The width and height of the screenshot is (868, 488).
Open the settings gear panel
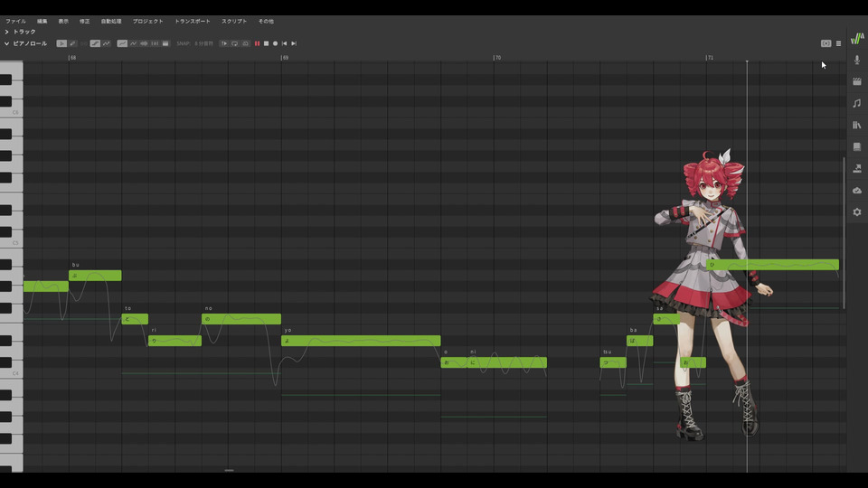click(x=857, y=211)
